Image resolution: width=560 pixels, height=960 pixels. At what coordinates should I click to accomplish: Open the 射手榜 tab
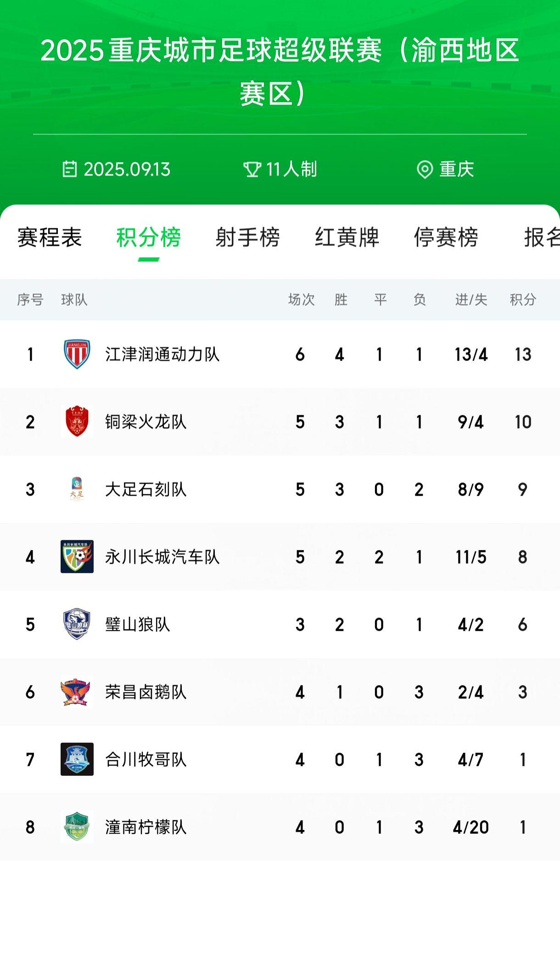coord(247,237)
